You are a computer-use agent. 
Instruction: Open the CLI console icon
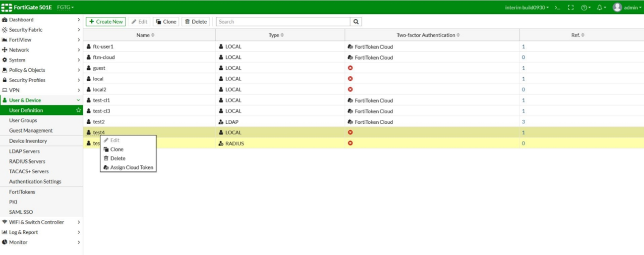point(557,7)
